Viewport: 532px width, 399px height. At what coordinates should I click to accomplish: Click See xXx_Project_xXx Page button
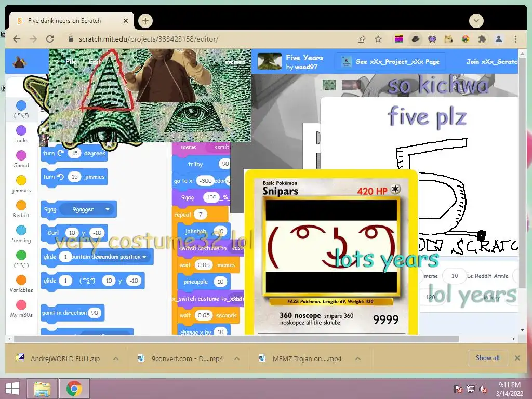pos(390,62)
